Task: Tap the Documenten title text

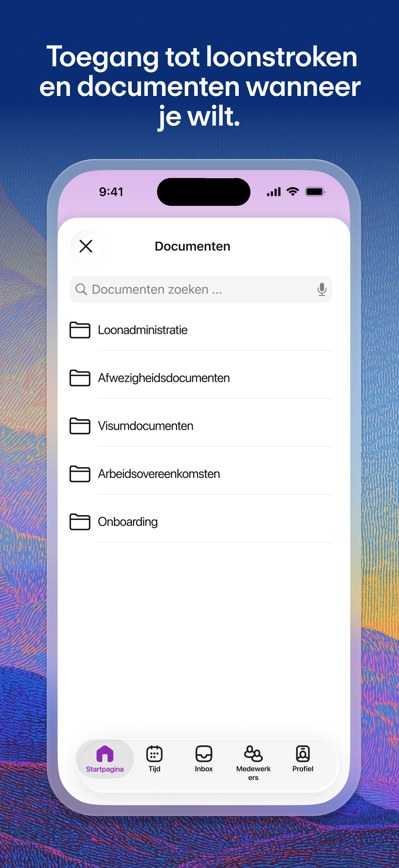Action: tap(193, 246)
